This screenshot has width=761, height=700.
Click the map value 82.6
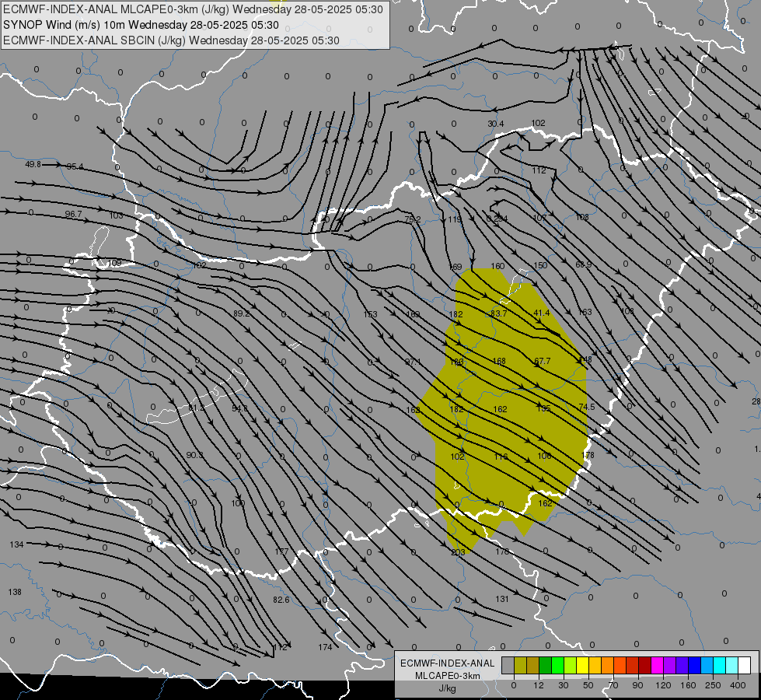point(281,600)
